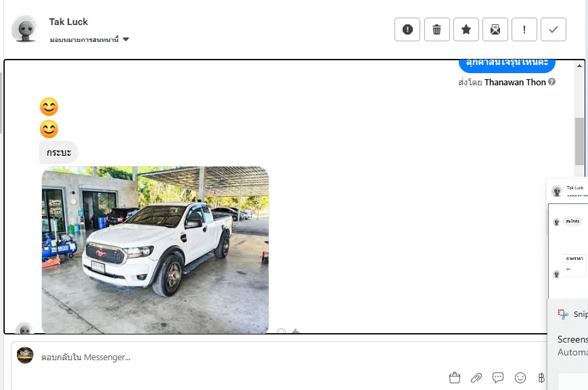Image resolution: width=588 pixels, height=390 pixels.
Task: Mark conversation done with checkmark icon
Action: [553, 29]
